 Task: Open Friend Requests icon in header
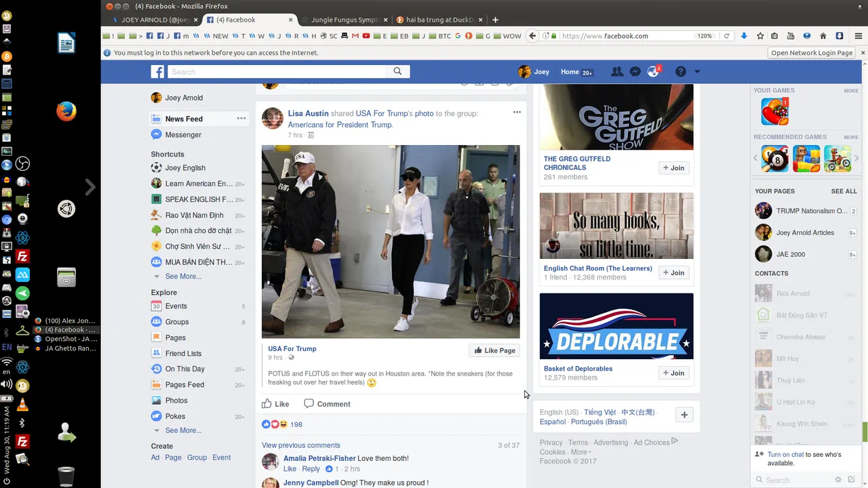(617, 72)
